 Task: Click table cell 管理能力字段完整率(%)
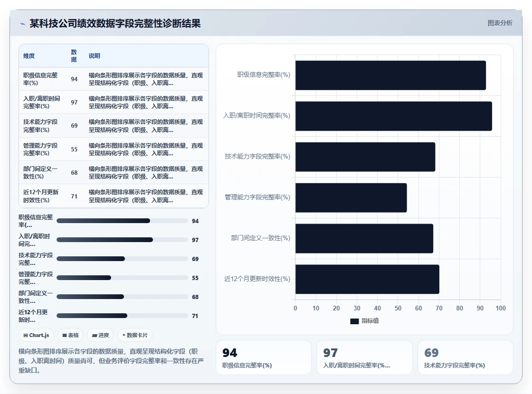40,149
